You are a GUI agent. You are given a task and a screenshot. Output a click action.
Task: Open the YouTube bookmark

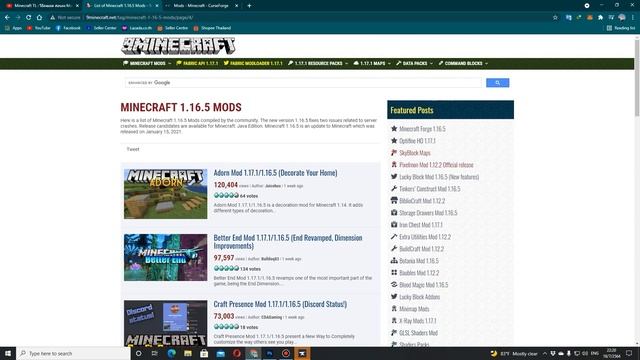pyautogui.click(x=38, y=28)
